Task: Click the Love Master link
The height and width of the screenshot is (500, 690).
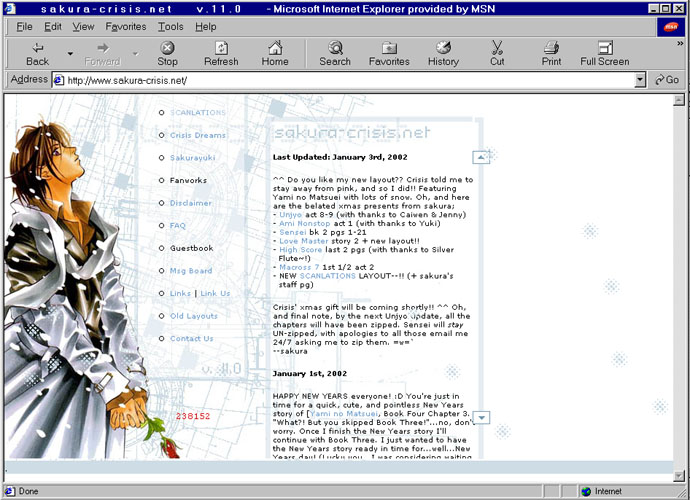Action: [303, 241]
